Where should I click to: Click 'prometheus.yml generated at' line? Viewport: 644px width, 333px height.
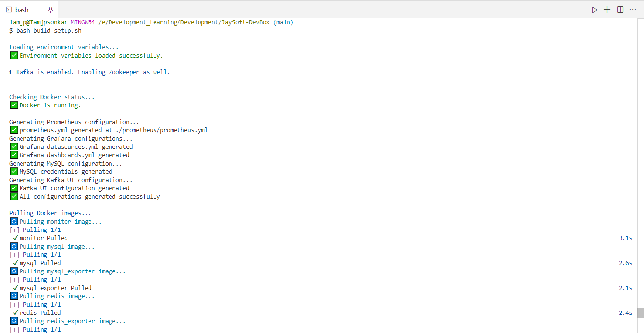tap(109, 130)
